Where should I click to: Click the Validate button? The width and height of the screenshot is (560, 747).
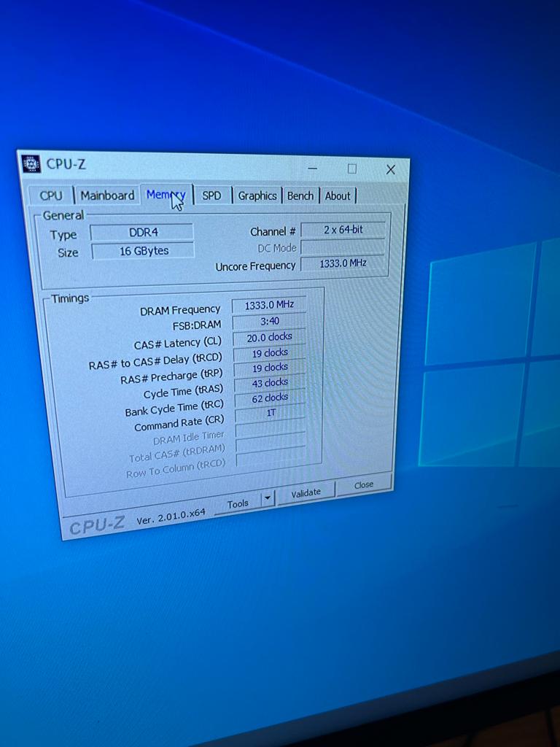(x=306, y=493)
